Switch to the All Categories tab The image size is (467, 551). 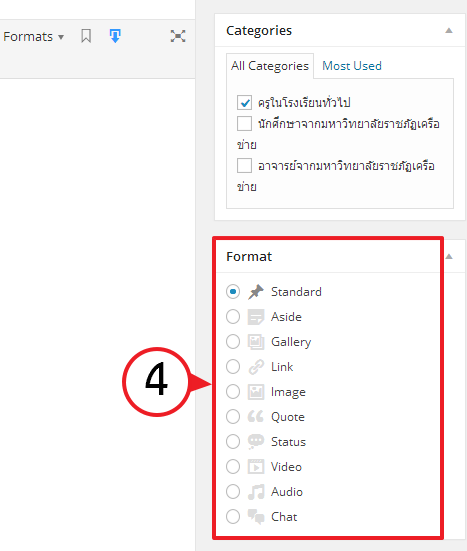(270, 66)
